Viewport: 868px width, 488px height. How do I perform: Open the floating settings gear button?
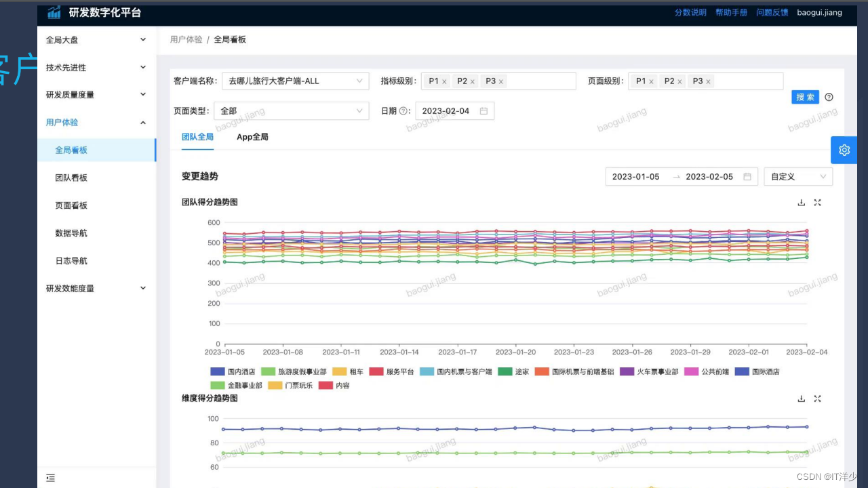click(x=844, y=150)
